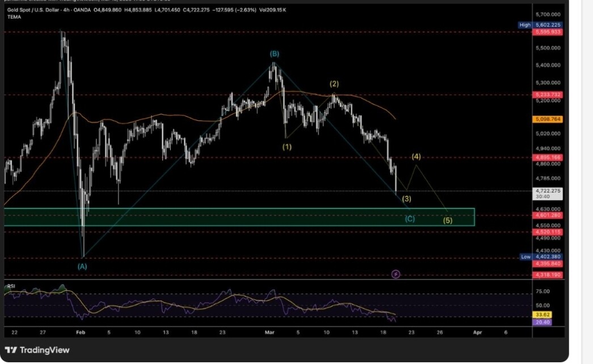Click the RSI 50.00 scale value

(542, 306)
